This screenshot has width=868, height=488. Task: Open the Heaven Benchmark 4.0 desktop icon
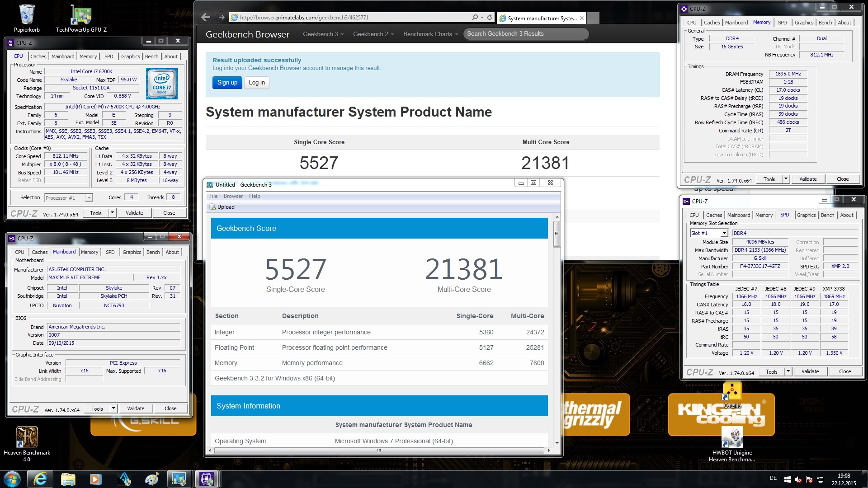27,444
